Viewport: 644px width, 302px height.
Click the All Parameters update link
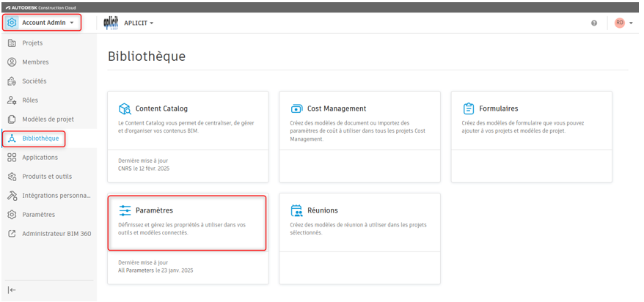[136, 270]
